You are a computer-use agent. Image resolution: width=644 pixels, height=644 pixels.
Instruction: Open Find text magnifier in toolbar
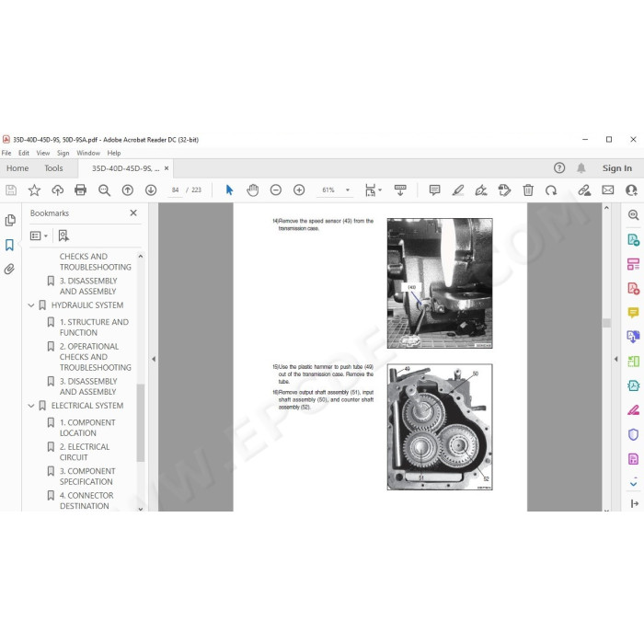click(x=104, y=190)
